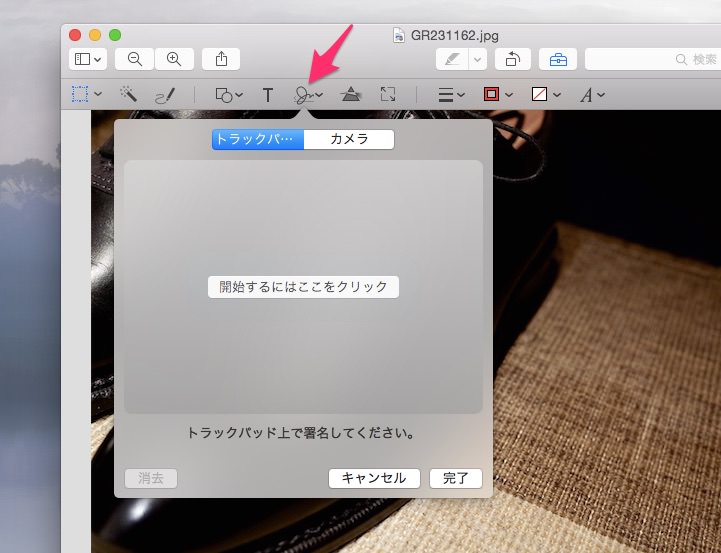Click 開始するにはここをクリック button

coord(303,287)
